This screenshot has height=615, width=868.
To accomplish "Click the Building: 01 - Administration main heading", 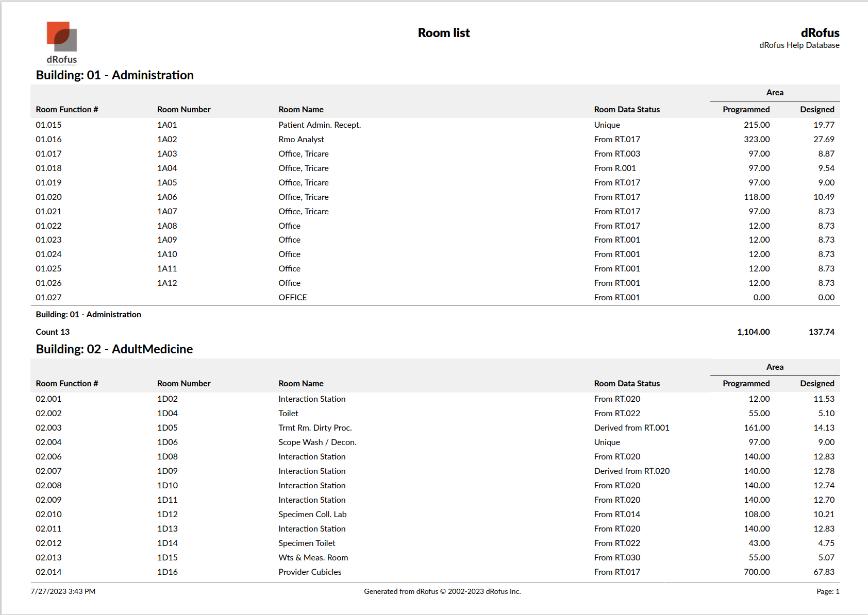I will coord(114,75).
